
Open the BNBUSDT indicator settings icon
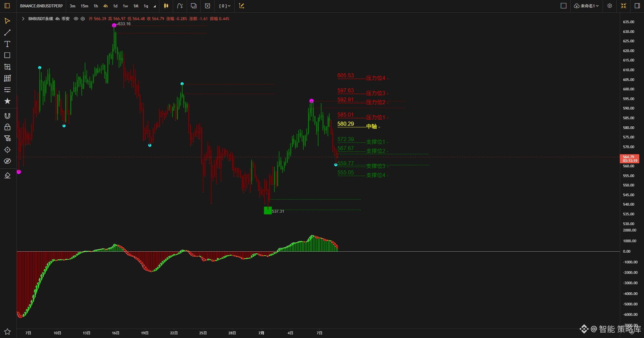(x=83, y=19)
